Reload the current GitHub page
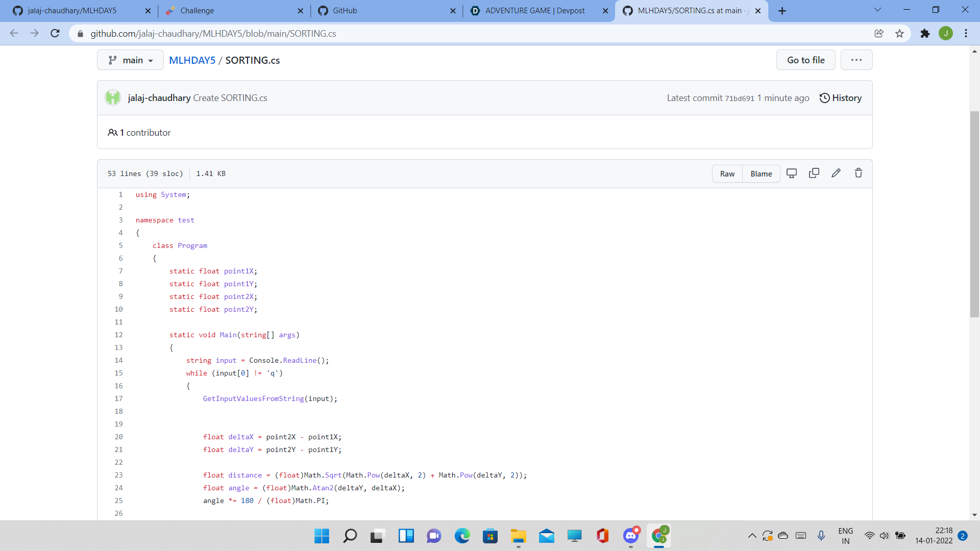 [55, 34]
